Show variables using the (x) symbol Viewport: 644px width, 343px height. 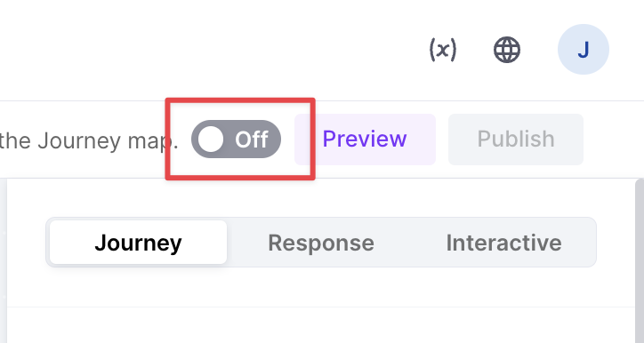[x=443, y=50]
